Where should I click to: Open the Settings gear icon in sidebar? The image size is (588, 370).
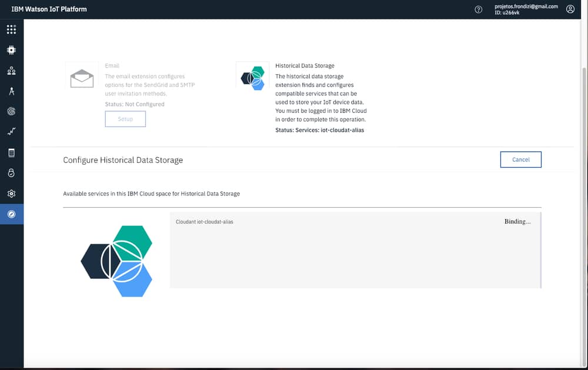(x=11, y=194)
